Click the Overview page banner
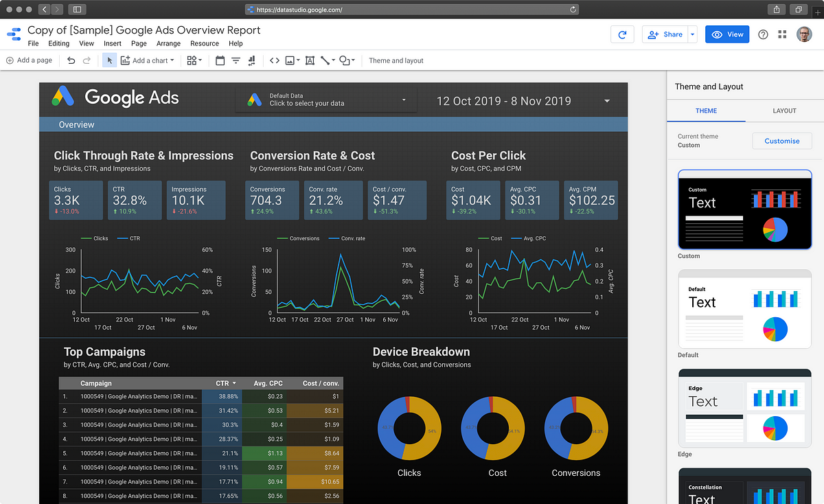 point(334,125)
